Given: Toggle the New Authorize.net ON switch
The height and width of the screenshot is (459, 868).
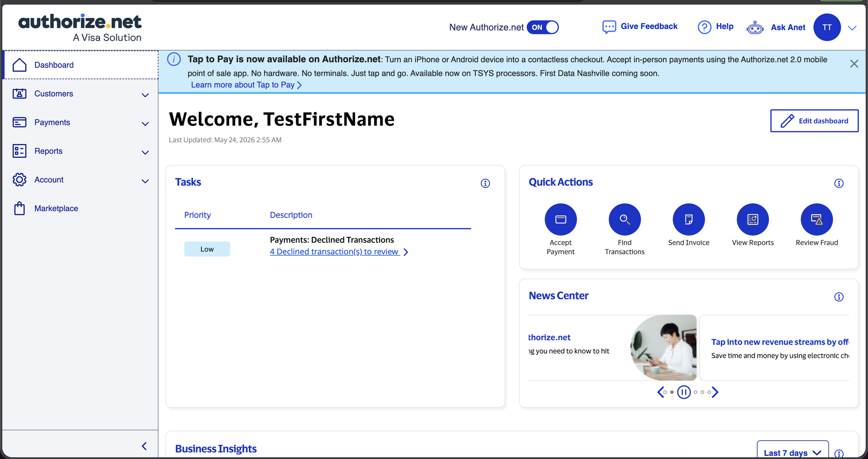Looking at the screenshot, I should coord(543,27).
